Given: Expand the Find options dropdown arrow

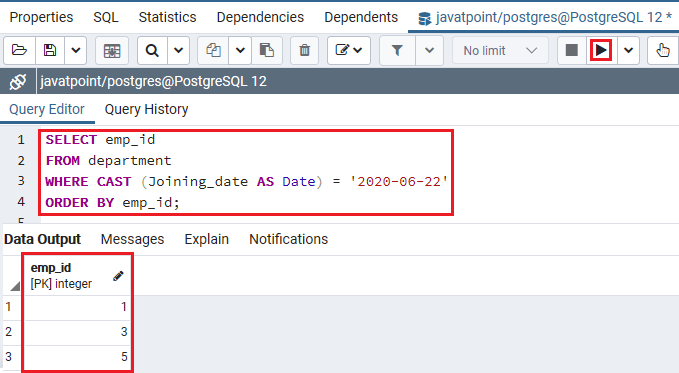Looking at the screenshot, I should pyautogui.click(x=178, y=50).
